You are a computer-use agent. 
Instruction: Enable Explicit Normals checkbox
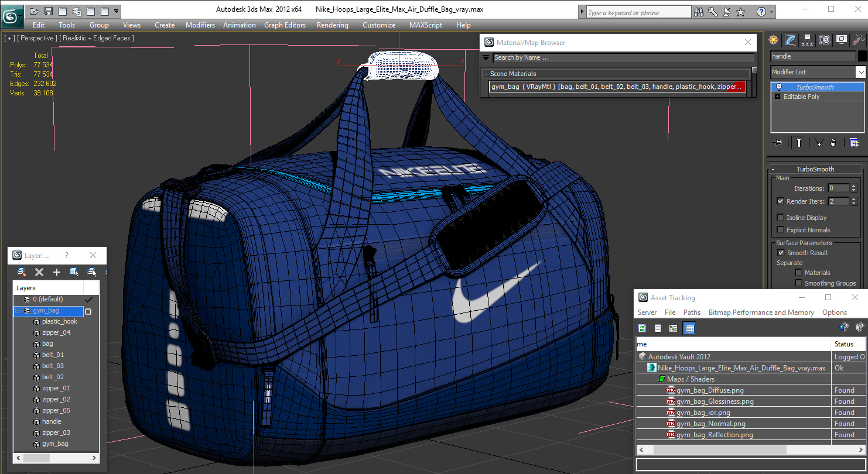(780, 230)
